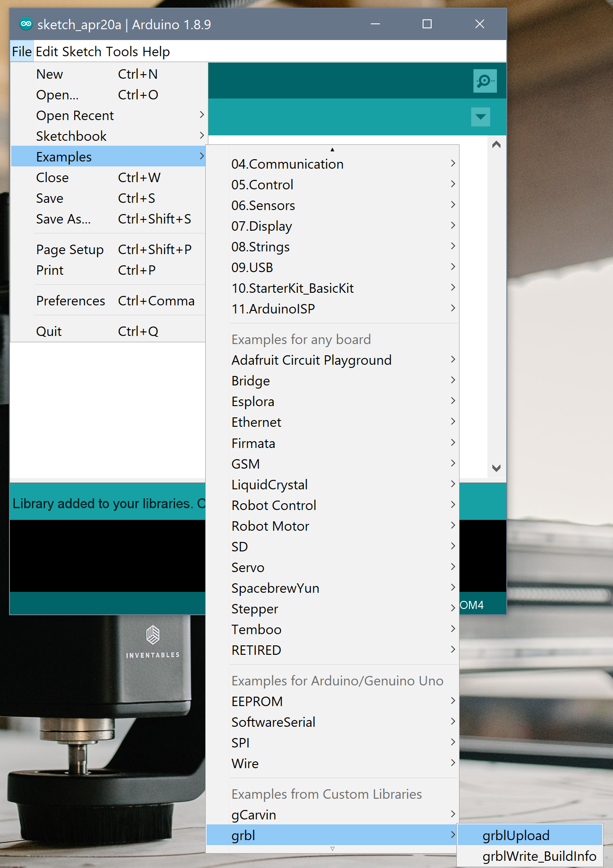Open Bridge library examples

pyautogui.click(x=332, y=381)
